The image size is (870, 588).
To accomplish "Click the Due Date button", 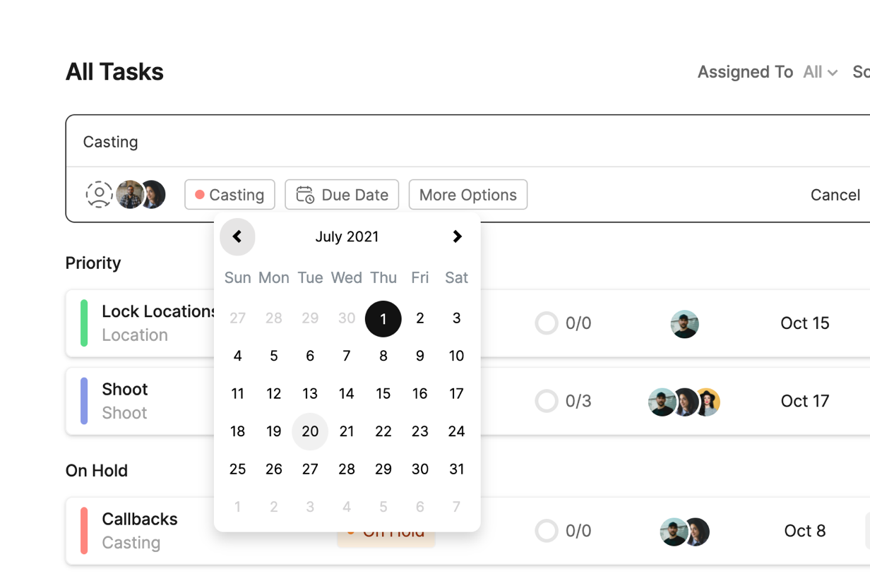I will [x=342, y=195].
